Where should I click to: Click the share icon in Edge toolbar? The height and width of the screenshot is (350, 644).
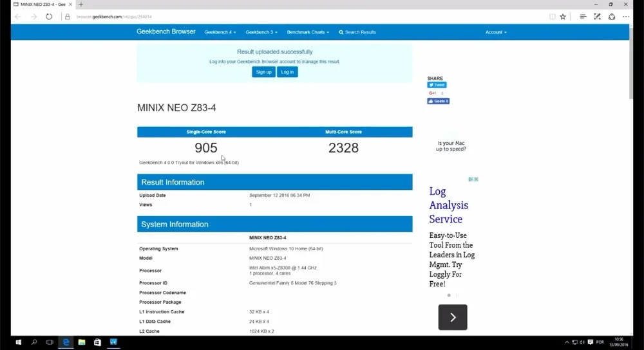[612, 17]
